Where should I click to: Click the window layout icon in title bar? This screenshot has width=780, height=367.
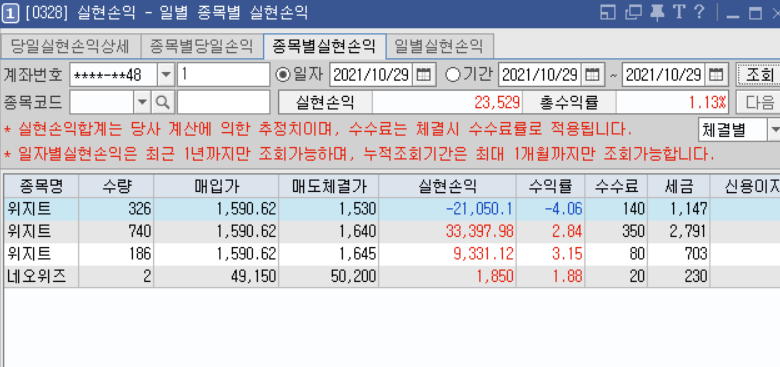608,12
